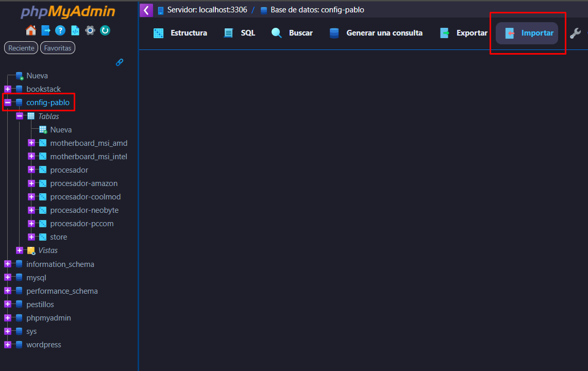Open the Buscar tab
588x371 pixels.
292,33
